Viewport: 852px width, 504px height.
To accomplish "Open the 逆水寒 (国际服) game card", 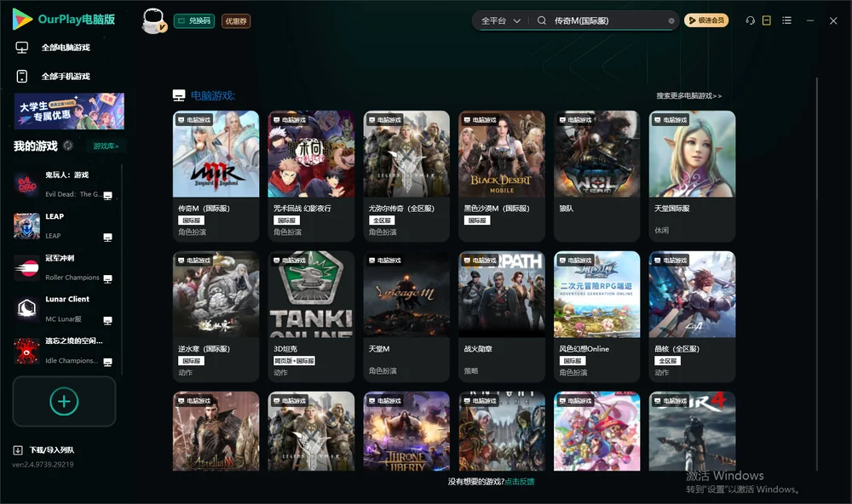I will (x=216, y=317).
